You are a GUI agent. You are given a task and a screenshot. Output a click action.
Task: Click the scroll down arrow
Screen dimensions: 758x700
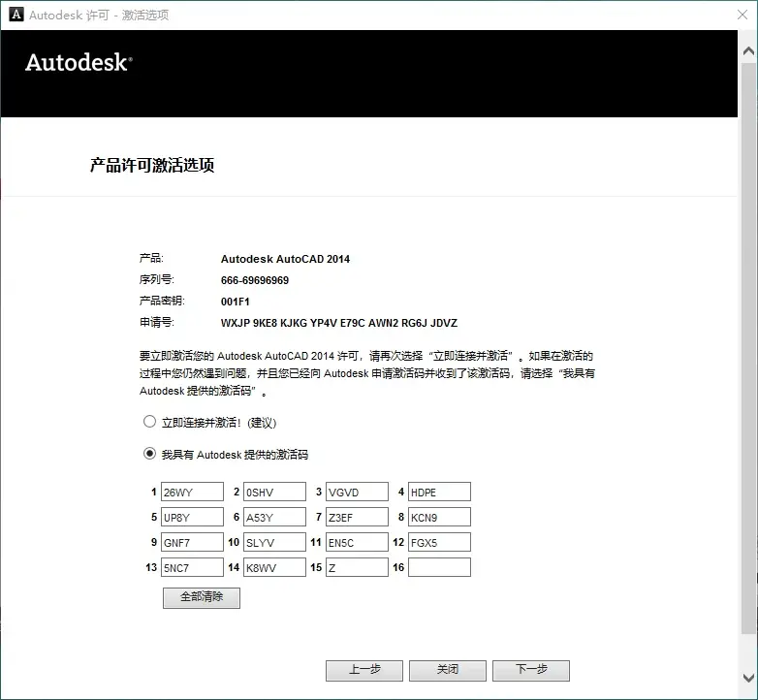tap(748, 678)
